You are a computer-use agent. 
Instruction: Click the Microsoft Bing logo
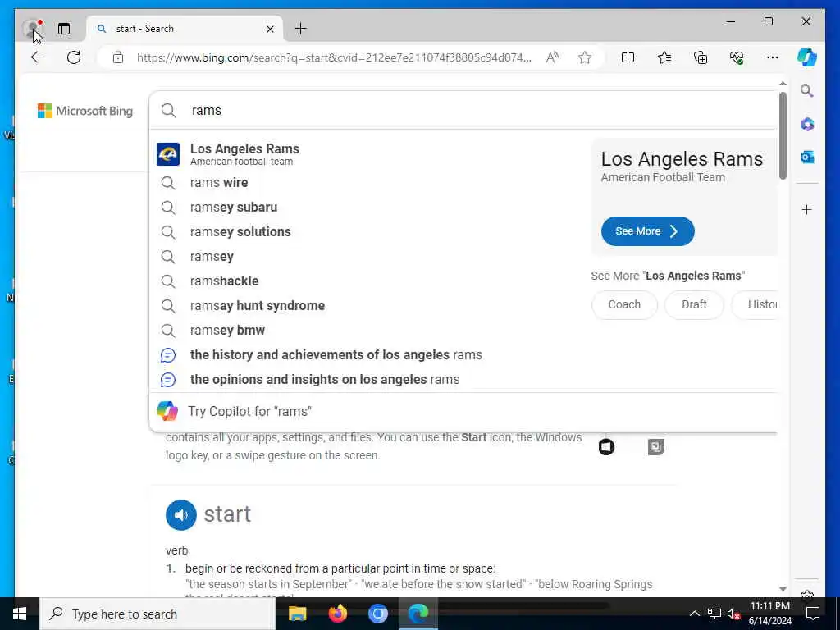(x=85, y=111)
